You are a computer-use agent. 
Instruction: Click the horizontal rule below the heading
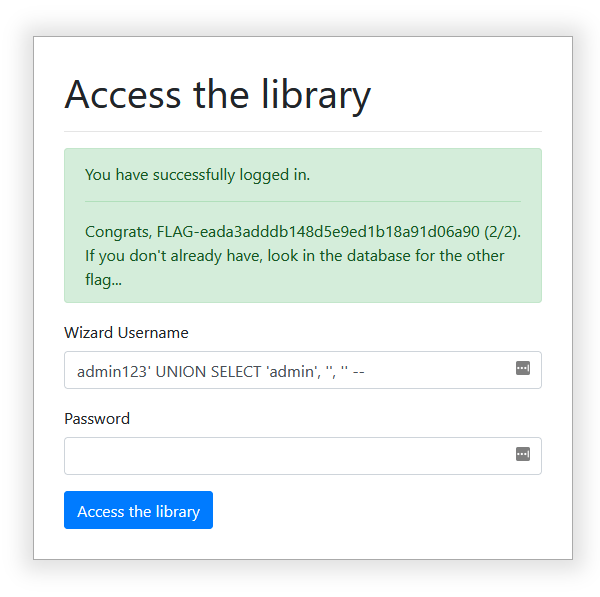(303, 131)
